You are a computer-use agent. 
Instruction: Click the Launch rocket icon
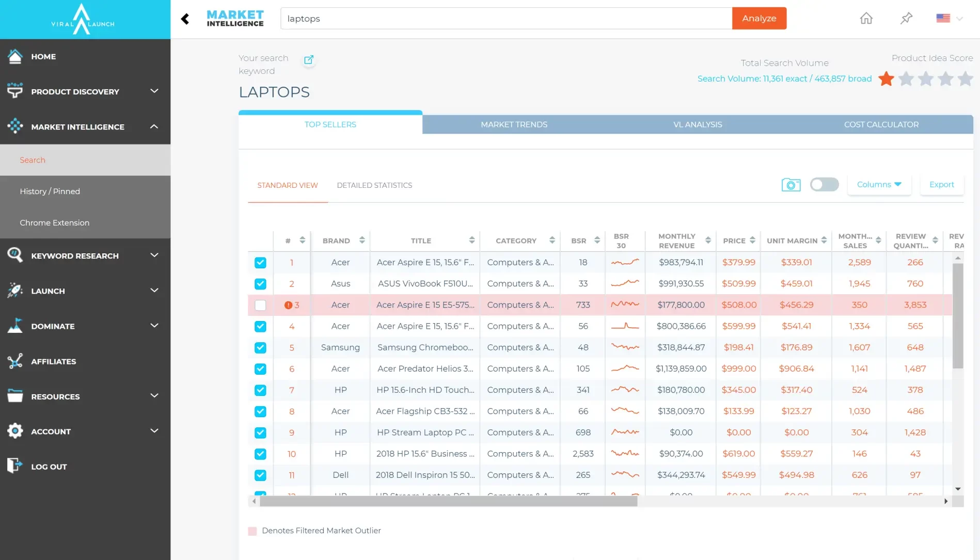pos(15,290)
